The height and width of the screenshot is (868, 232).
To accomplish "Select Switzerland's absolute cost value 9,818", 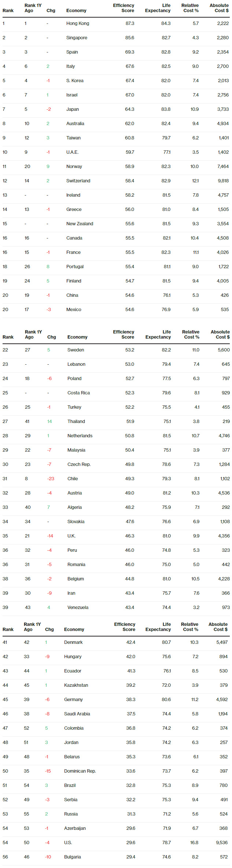I will pos(223,181).
